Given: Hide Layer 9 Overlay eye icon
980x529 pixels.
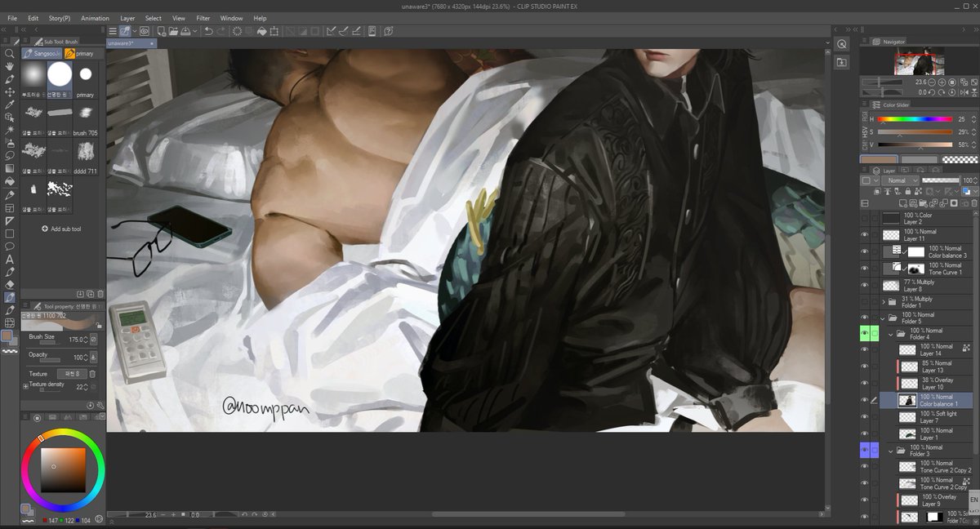Looking at the screenshot, I should coord(865,500).
